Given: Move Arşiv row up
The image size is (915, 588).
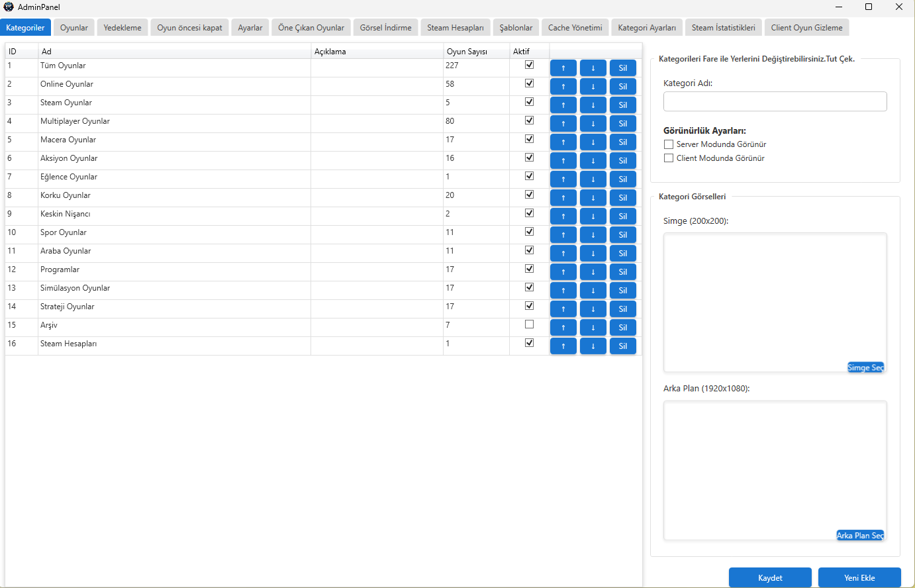Looking at the screenshot, I should (563, 327).
